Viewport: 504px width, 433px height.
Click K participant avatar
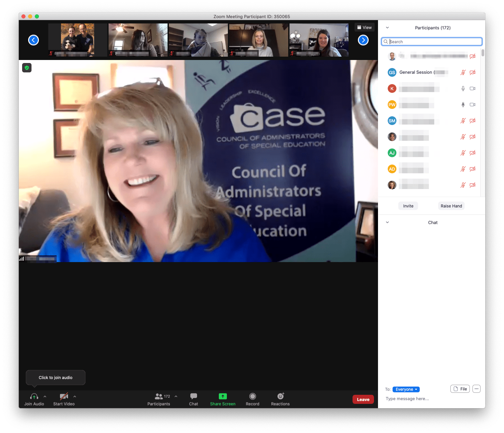(392, 88)
